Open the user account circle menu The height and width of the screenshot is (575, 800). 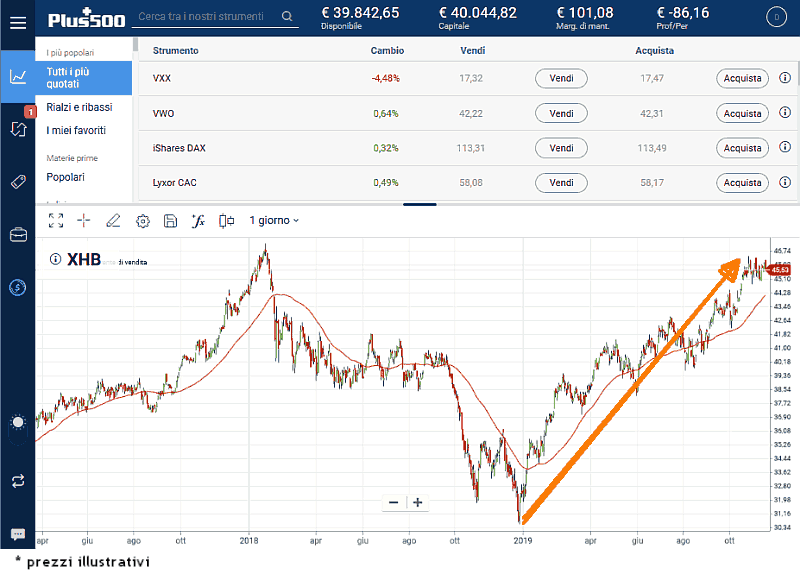(775, 17)
